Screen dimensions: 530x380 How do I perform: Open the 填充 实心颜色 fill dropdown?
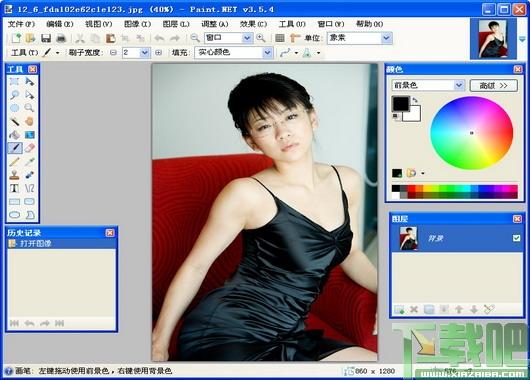point(267,53)
